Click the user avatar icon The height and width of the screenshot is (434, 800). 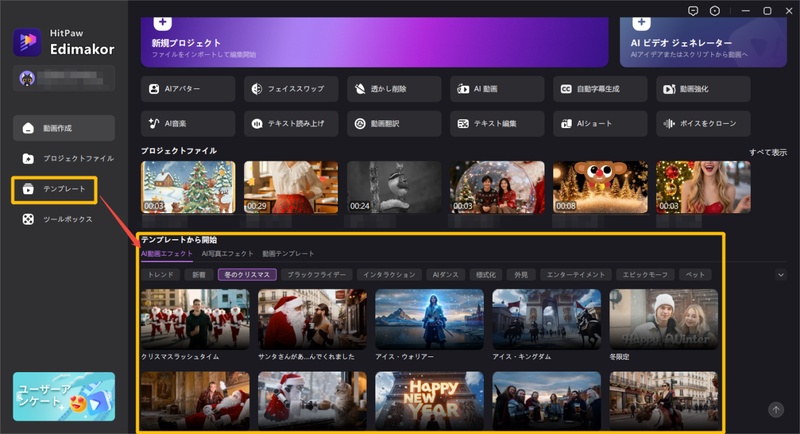tap(27, 79)
